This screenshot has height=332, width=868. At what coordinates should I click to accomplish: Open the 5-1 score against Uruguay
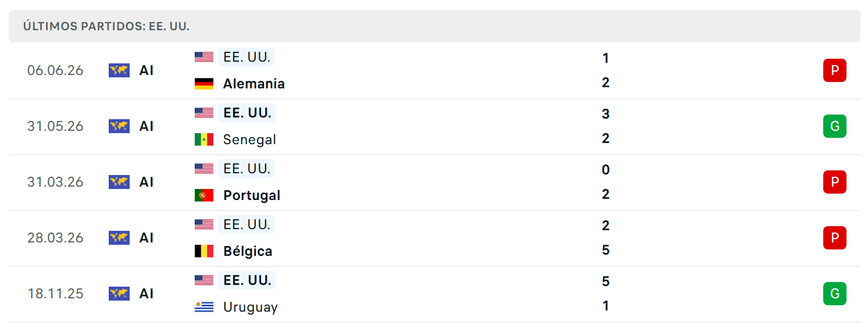[x=606, y=294]
